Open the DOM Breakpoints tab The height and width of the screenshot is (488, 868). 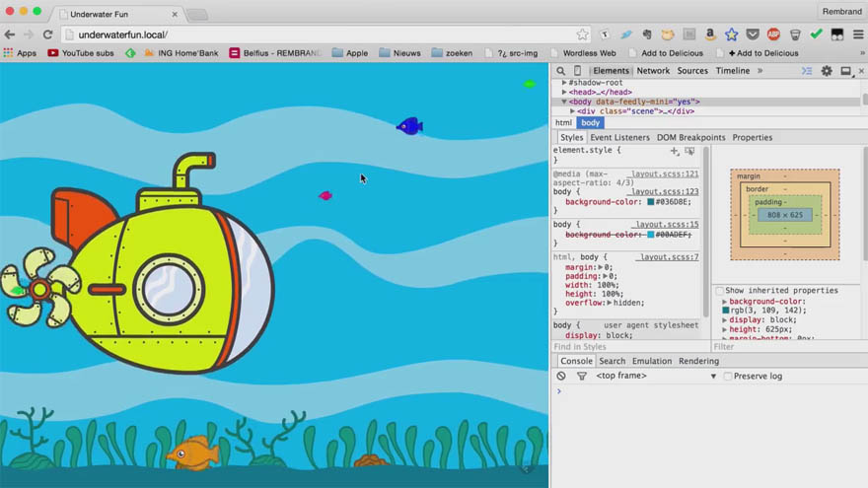pos(690,137)
